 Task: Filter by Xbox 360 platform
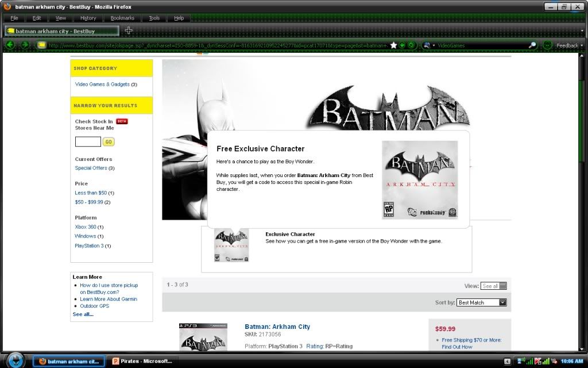(86, 227)
